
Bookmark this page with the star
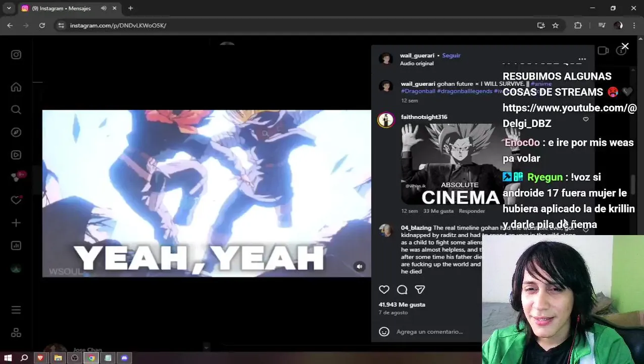tap(556, 25)
